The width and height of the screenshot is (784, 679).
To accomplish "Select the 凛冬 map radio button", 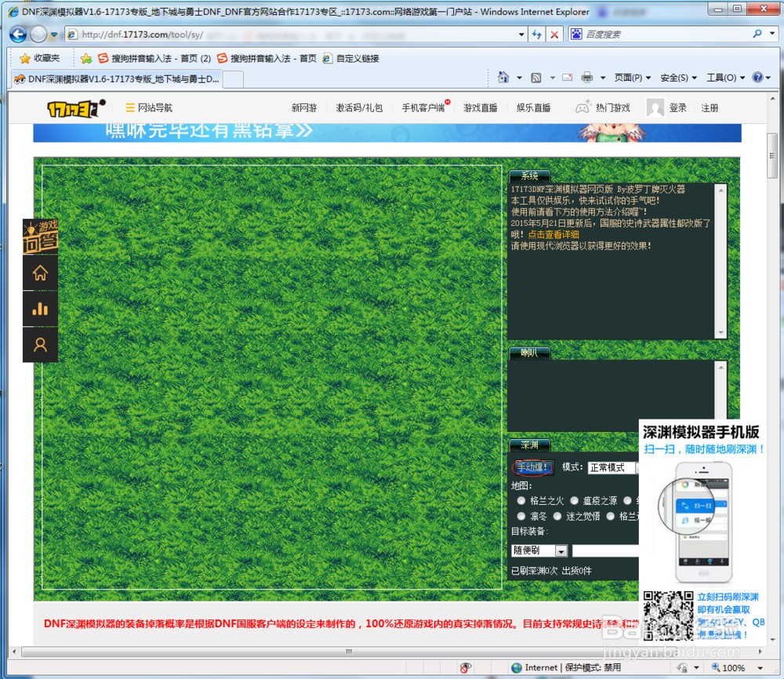I will tap(521, 516).
